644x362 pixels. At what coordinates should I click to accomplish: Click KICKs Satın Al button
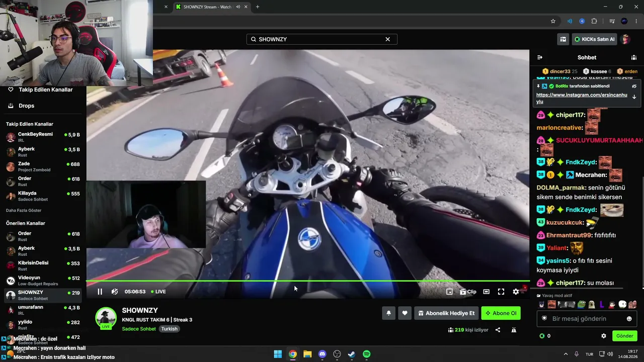(594, 39)
